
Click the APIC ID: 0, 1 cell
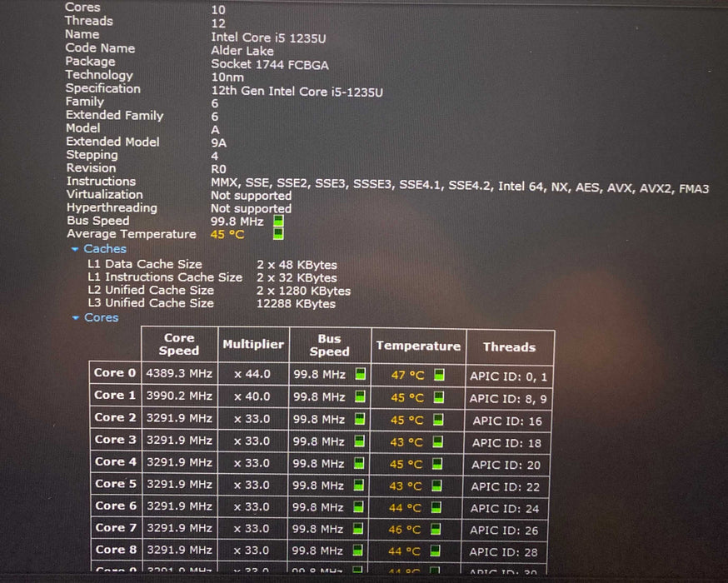click(508, 376)
